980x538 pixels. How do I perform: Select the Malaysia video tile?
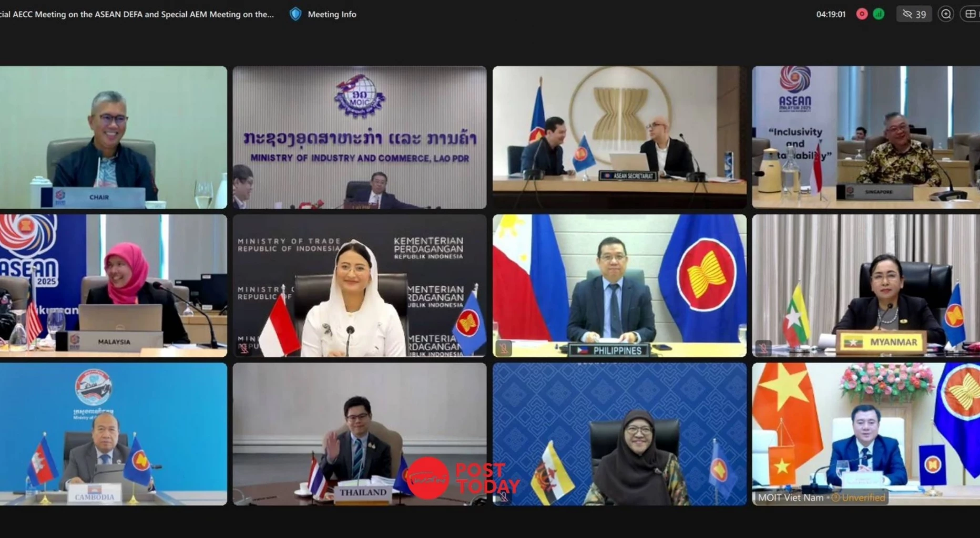click(113, 286)
